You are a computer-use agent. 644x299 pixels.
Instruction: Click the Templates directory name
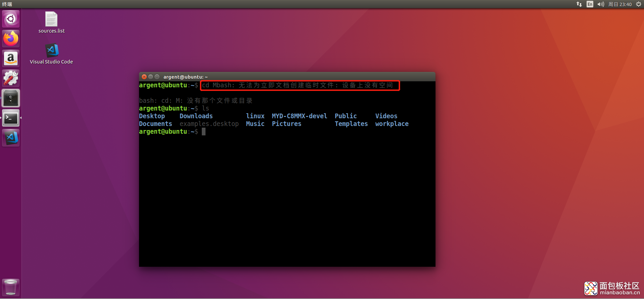pos(351,124)
